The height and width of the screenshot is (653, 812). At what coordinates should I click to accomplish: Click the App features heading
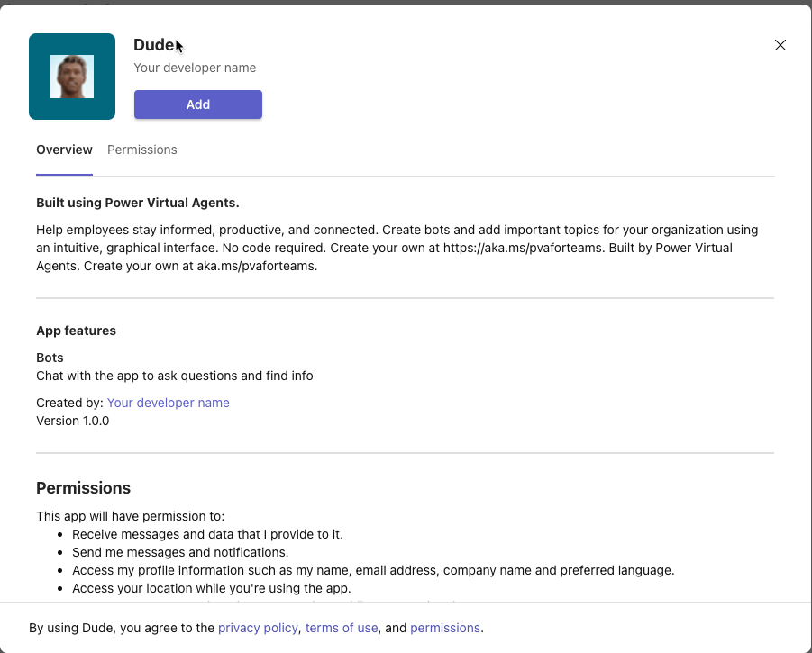click(x=76, y=331)
